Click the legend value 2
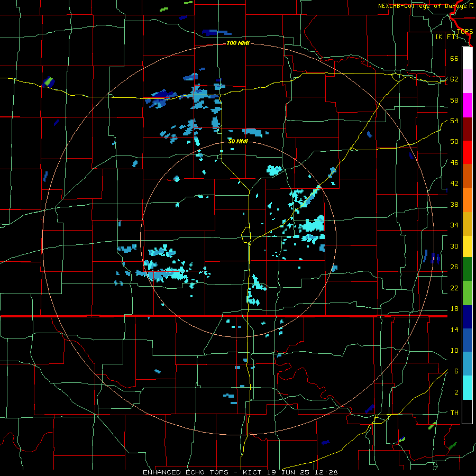This screenshot has width=476, height=476. pyautogui.click(x=456, y=392)
